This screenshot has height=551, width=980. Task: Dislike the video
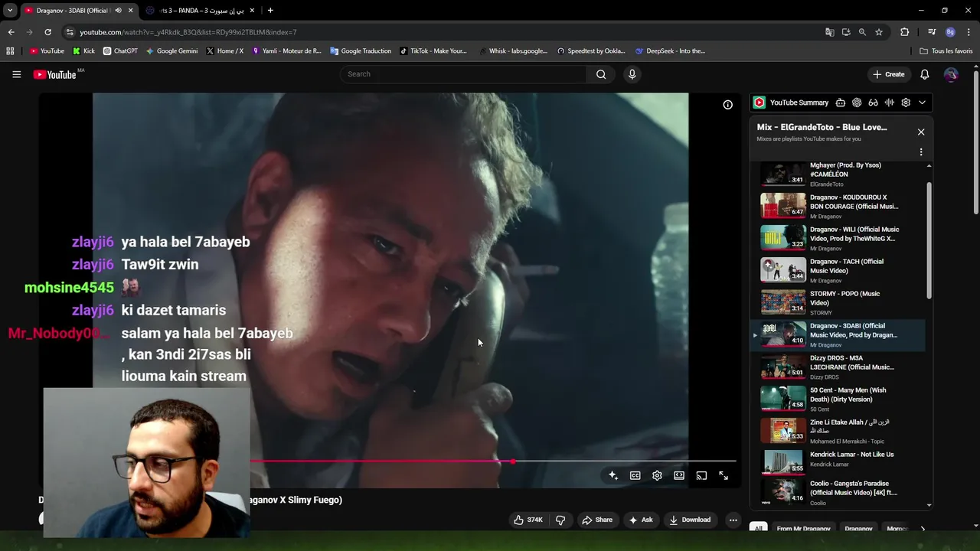560,520
